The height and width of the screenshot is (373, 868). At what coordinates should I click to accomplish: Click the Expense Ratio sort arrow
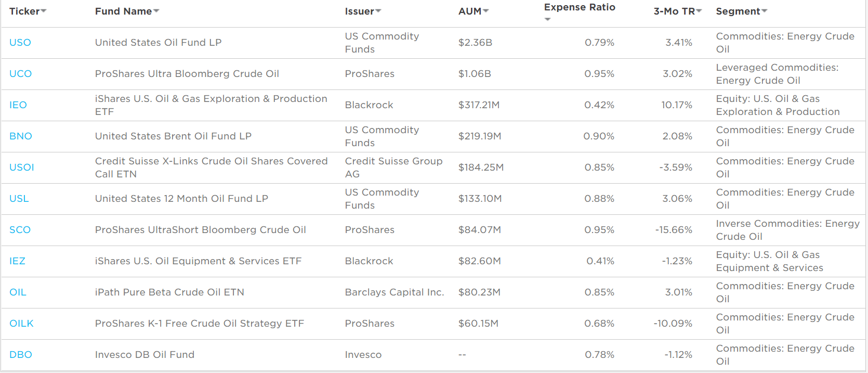point(547,20)
